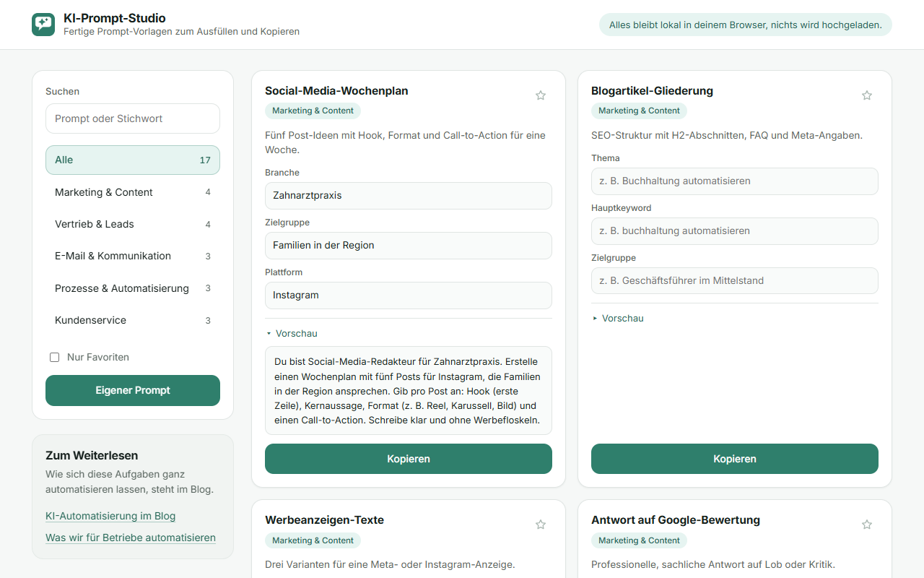Expand Vorschau in Blogartikel-Gliederung

(618, 319)
